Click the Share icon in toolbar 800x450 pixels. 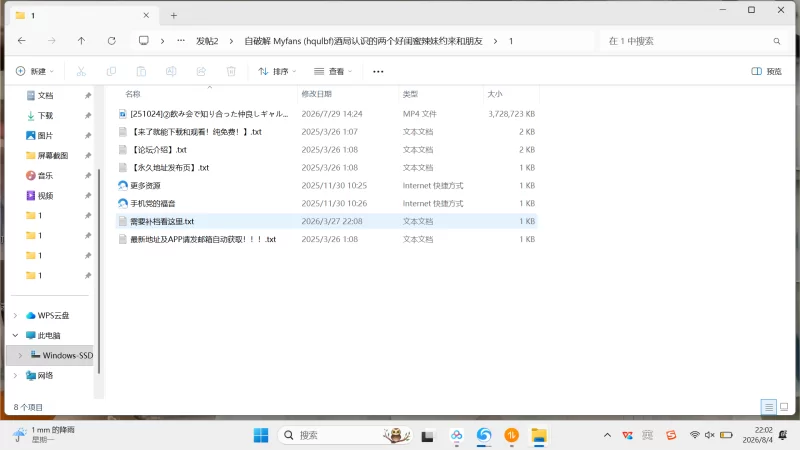click(x=201, y=71)
